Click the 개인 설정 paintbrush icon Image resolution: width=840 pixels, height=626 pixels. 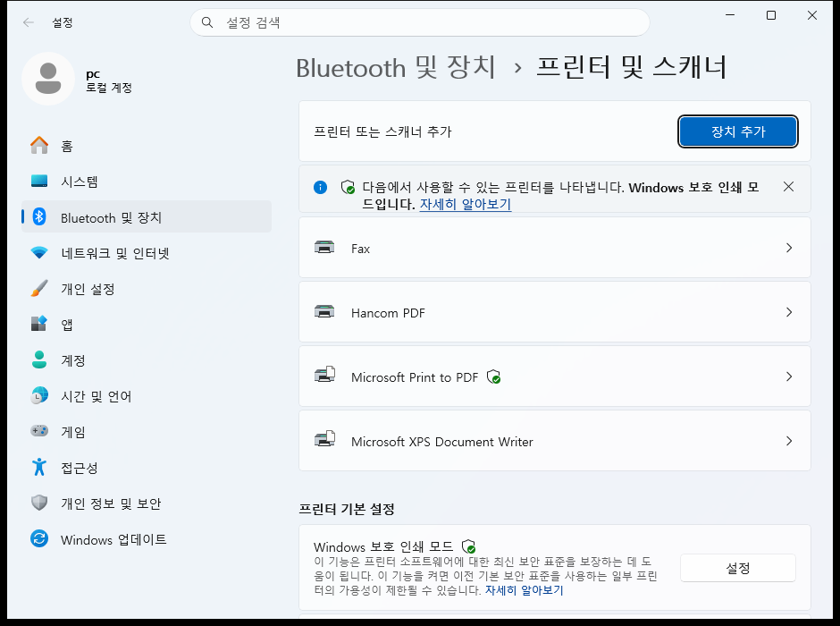tap(39, 288)
